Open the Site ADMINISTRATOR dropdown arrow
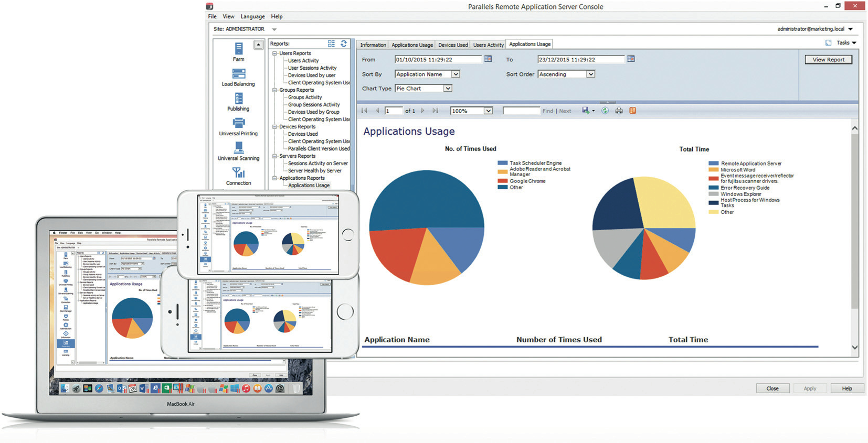Viewport: 868px width, 443px height. pyautogui.click(x=274, y=29)
